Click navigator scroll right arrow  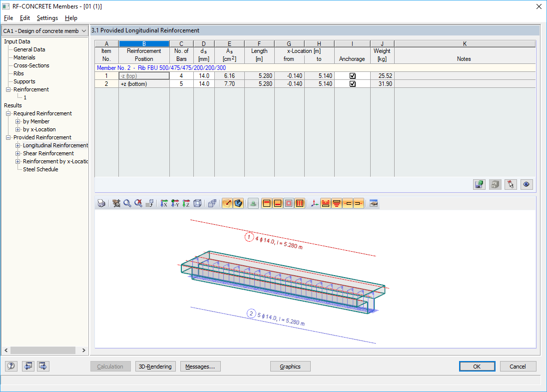(x=84, y=350)
